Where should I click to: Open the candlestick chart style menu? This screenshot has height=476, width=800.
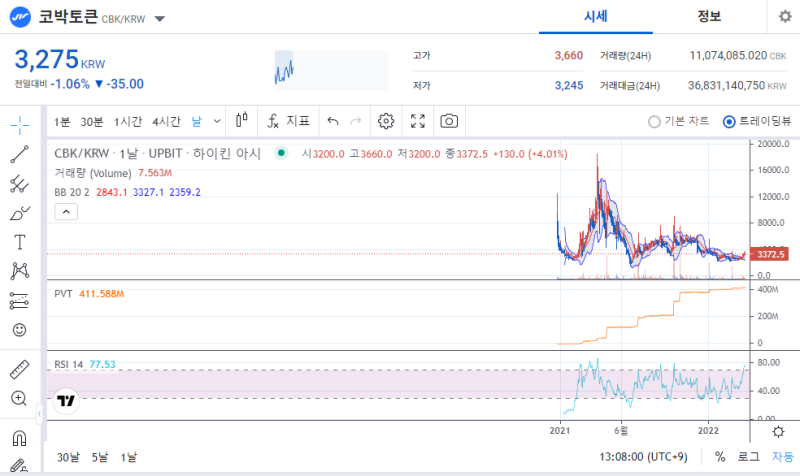coord(242,121)
